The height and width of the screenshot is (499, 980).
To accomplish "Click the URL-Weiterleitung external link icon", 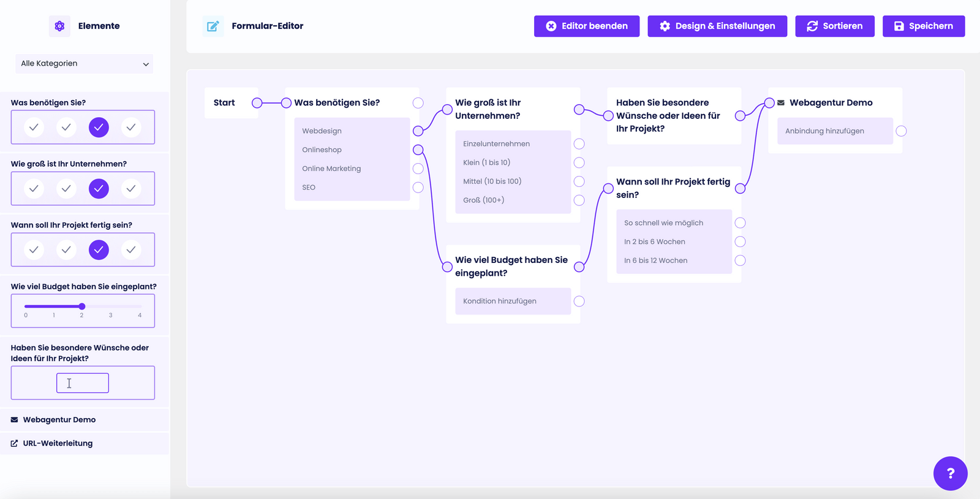I will 14,443.
